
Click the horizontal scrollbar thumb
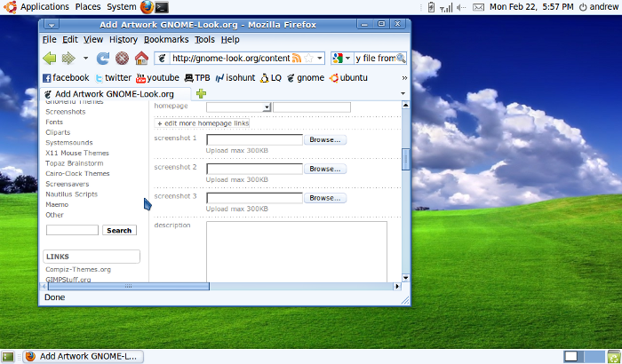(129, 286)
